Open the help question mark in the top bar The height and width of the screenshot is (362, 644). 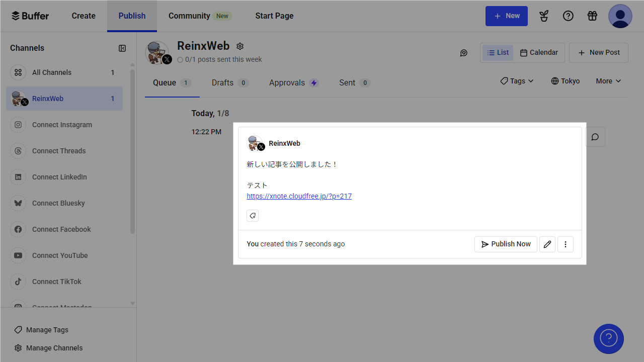point(568,16)
